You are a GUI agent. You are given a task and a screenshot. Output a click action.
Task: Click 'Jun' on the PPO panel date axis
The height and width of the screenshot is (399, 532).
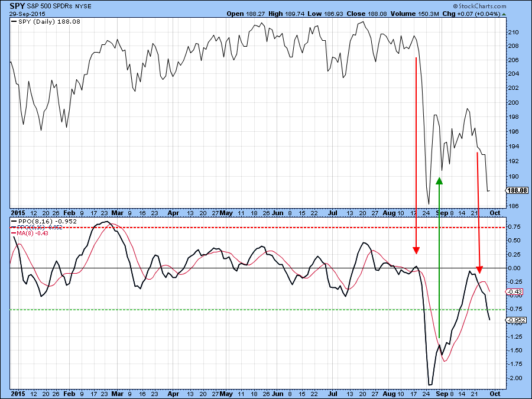278,394
